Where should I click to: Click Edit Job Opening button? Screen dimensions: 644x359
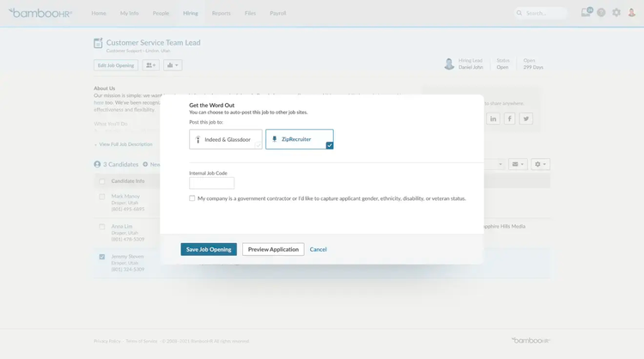pos(116,65)
